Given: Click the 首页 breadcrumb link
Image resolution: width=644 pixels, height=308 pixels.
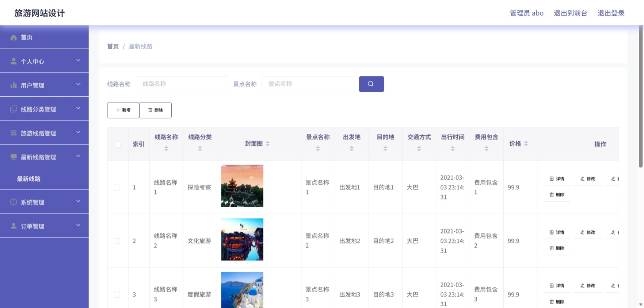Looking at the screenshot, I should coord(113,46).
